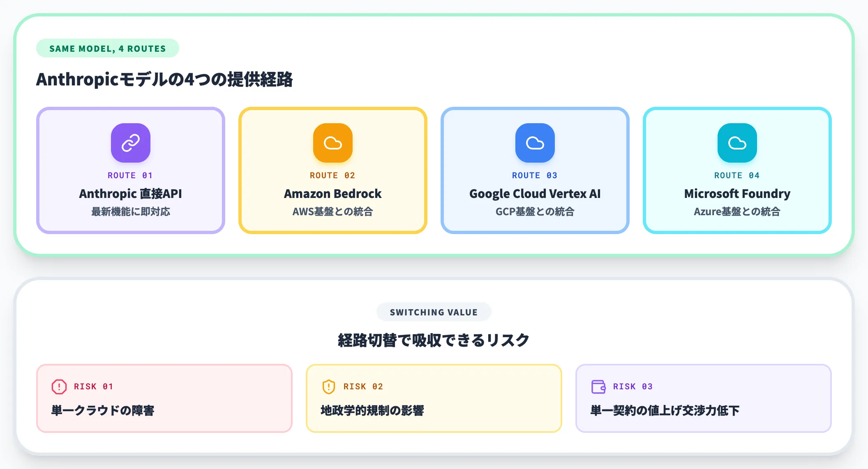Select the Microsoft Foundry heading
The image size is (868, 469).
(737, 193)
